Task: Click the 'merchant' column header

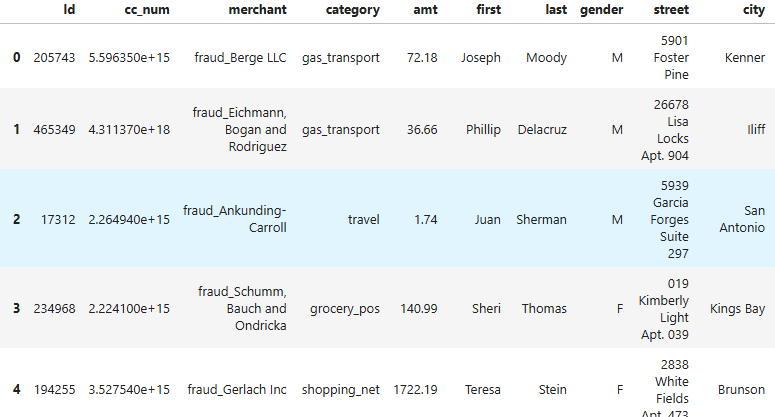Action: [x=259, y=10]
